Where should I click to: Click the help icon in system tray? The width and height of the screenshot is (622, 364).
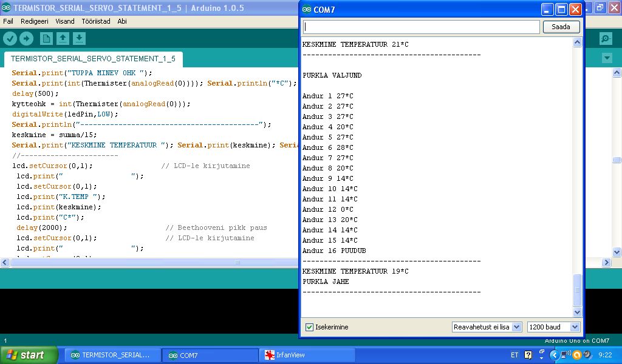coord(528,355)
